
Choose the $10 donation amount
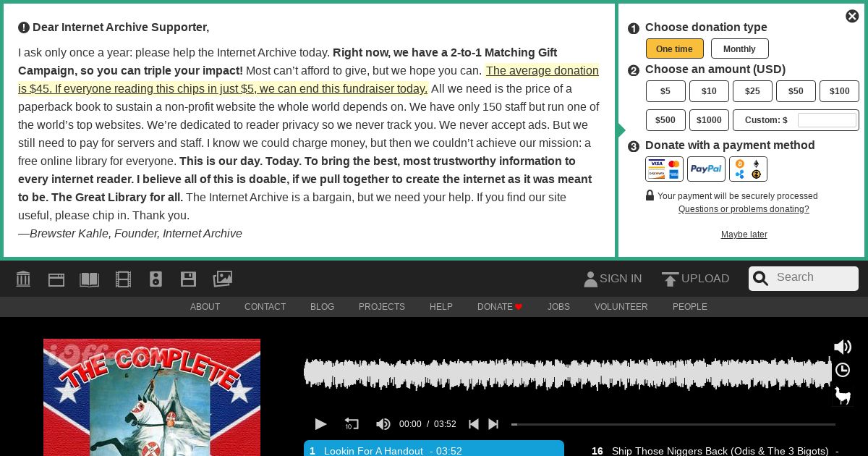point(709,91)
